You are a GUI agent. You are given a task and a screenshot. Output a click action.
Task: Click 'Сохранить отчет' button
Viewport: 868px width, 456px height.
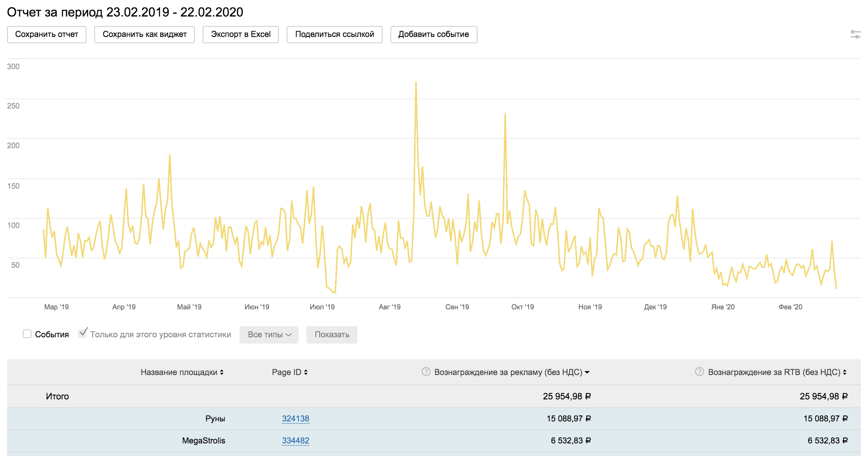47,35
